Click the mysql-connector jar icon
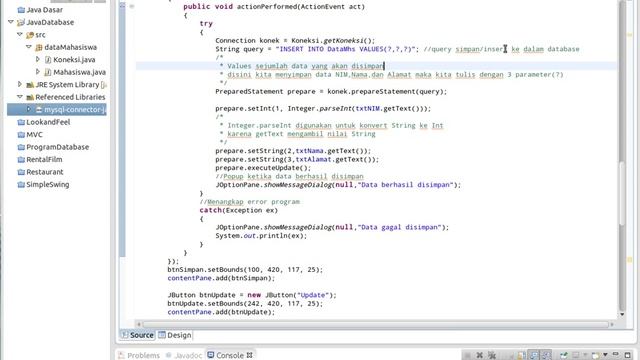 tap(39, 110)
